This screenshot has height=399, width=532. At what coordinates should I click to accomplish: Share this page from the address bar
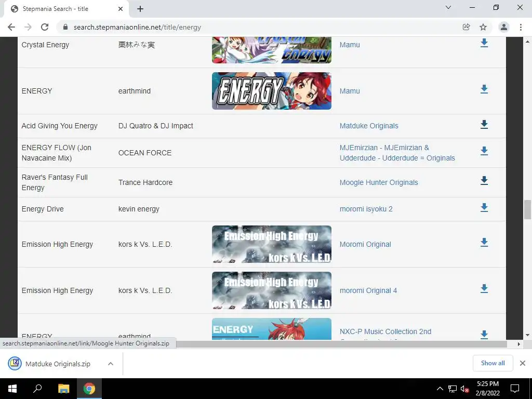[x=467, y=27]
